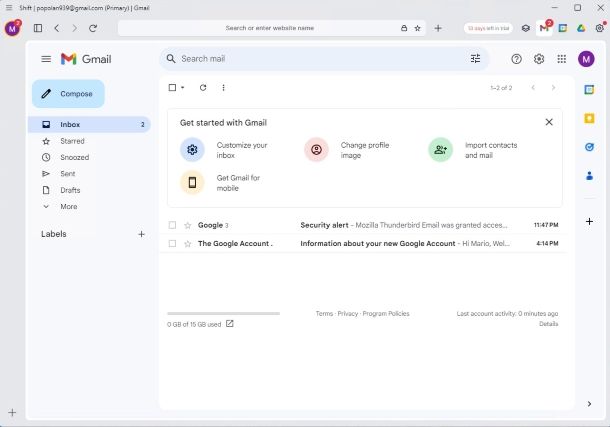This screenshot has height=427, width=610.
Task: Open the Gmail app icon in Shift toolbar
Action: (x=544, y=28)
